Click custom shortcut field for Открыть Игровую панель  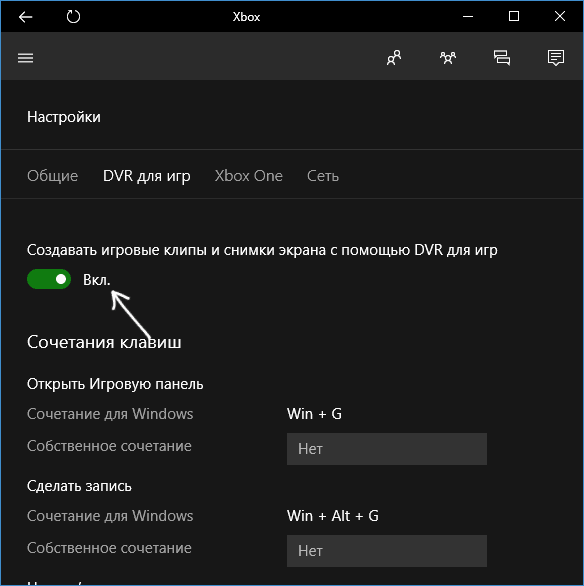point(387,449)
